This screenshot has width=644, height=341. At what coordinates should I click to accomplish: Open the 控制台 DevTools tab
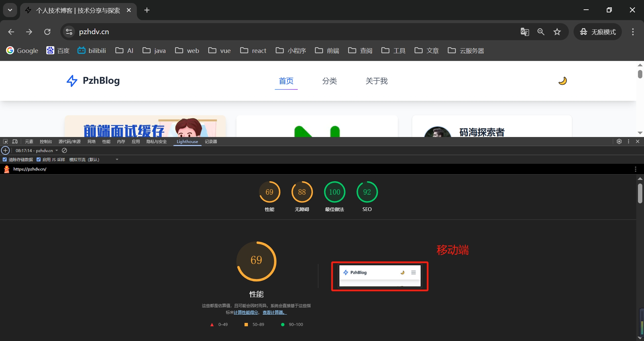pyautogui.click(x=46, y=142)
